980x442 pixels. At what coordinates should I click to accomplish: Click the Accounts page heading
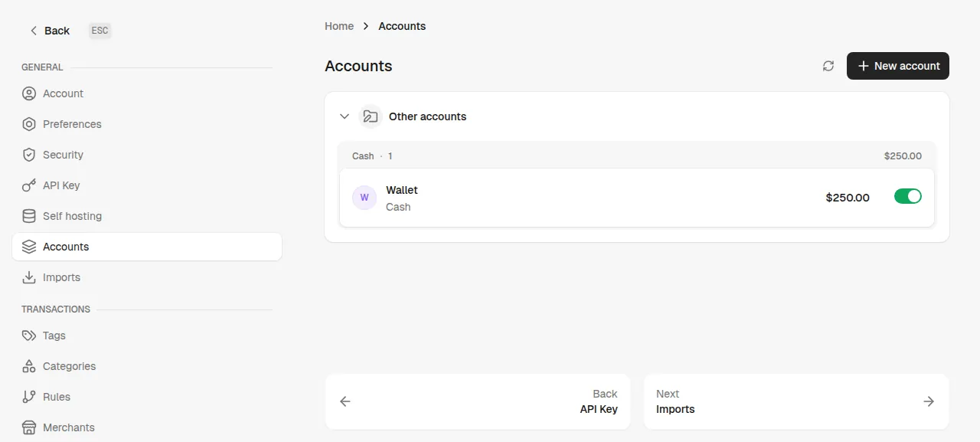click(x=358, y=66)
